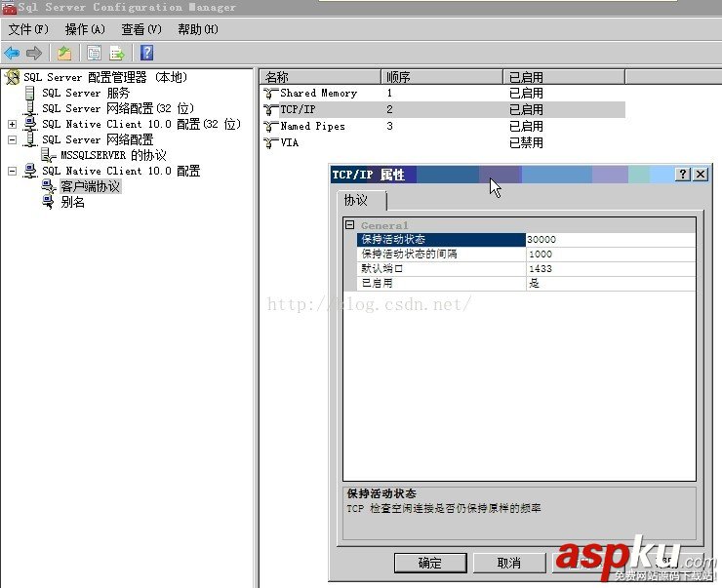Collapse the SQL Native Client 10.0 配置 node
The width and height of the screenshot is (722, 588).
[x=13, y=172]
